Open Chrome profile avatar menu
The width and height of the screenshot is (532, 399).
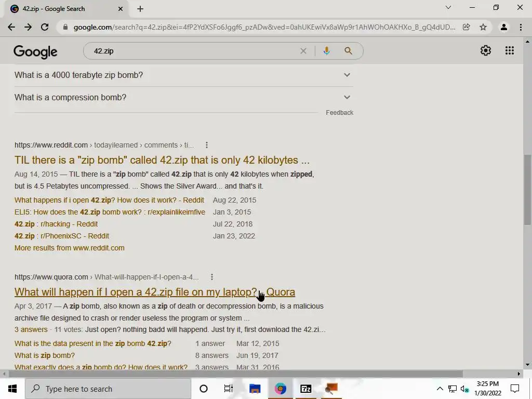pyautogui.click(x=504, y=27)
